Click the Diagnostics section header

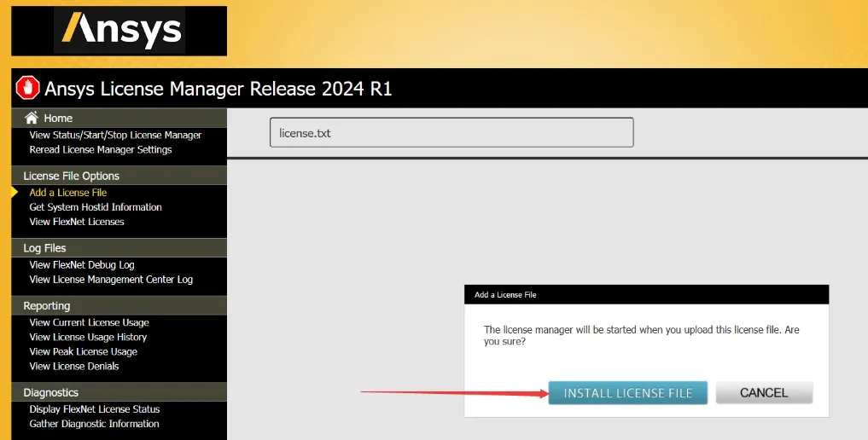click(x=119, y=392)
